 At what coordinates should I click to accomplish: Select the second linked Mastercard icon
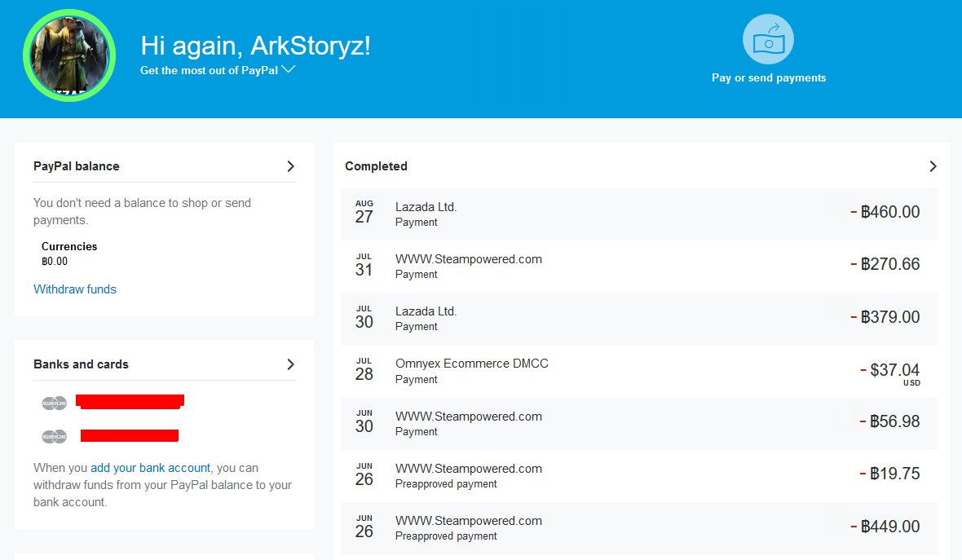(55, 437)
